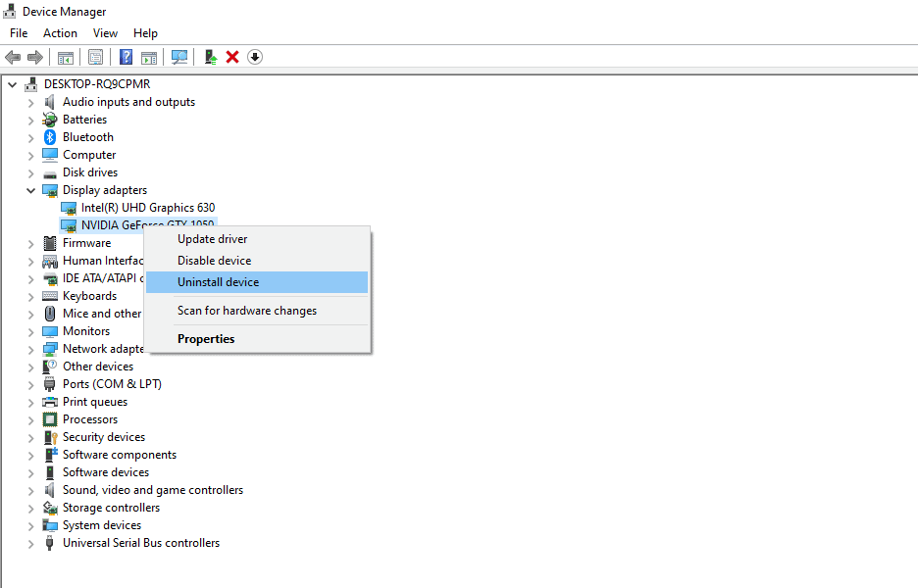This screenshot has height=588, width=918.
Task: Select the Intel(R) UHD Graphics 630 entry
Action: click(x=148, y=208)
